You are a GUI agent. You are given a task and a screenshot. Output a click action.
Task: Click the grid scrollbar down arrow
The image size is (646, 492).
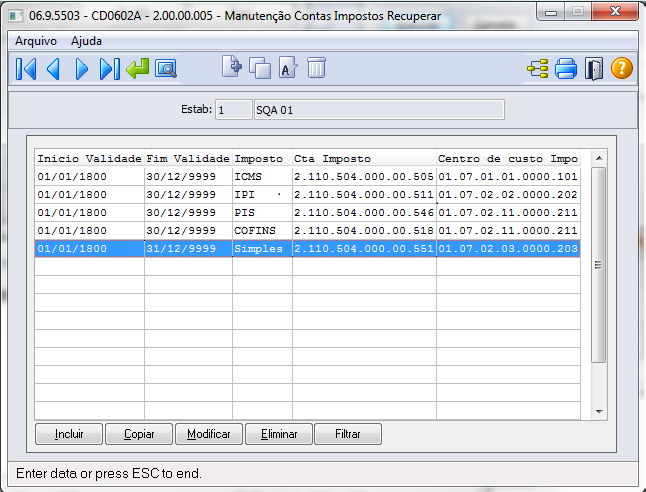click(x=599, y=412)
